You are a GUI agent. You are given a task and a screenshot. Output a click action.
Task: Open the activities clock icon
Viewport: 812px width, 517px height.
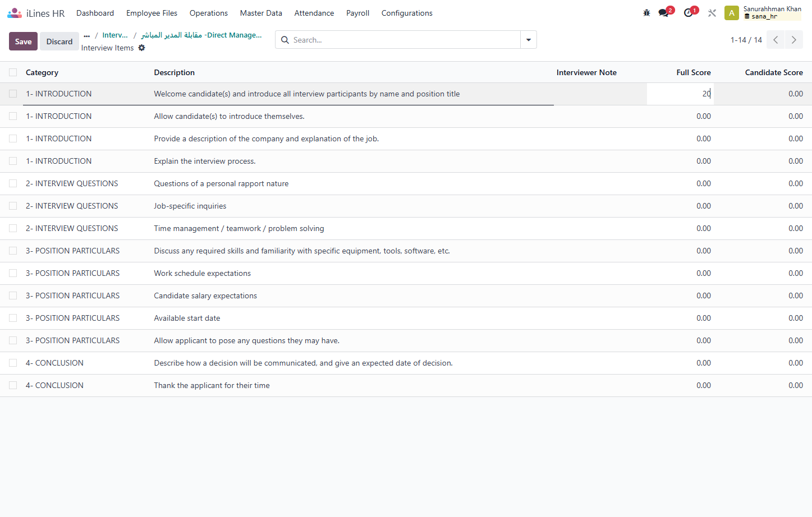[689, 13]
